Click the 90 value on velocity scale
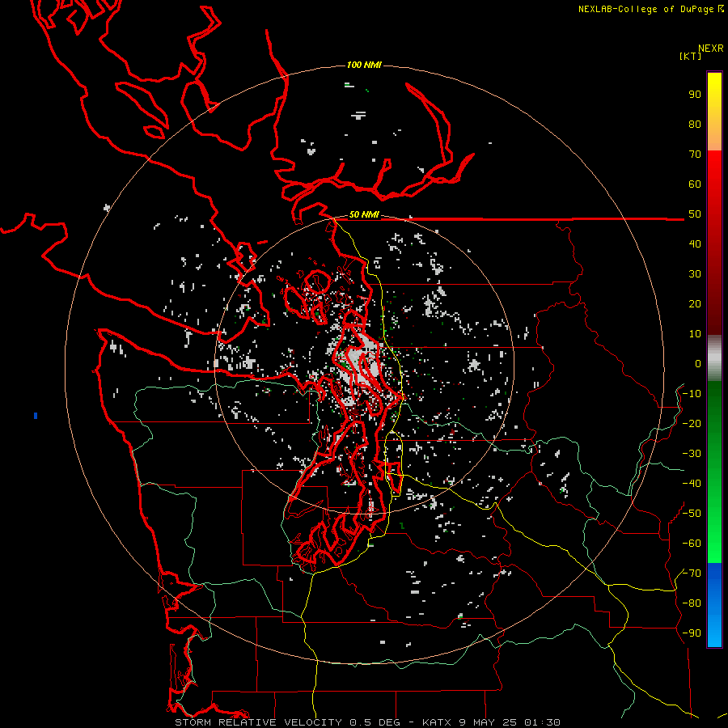 pos(695,95)
